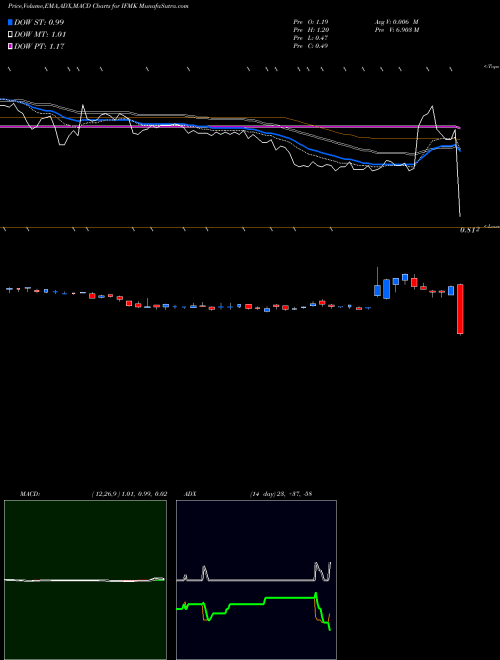Screen dimensions: 500x660
Task: Click the magenta DOW PT legend swatch
Action: [x=10, y=46]
